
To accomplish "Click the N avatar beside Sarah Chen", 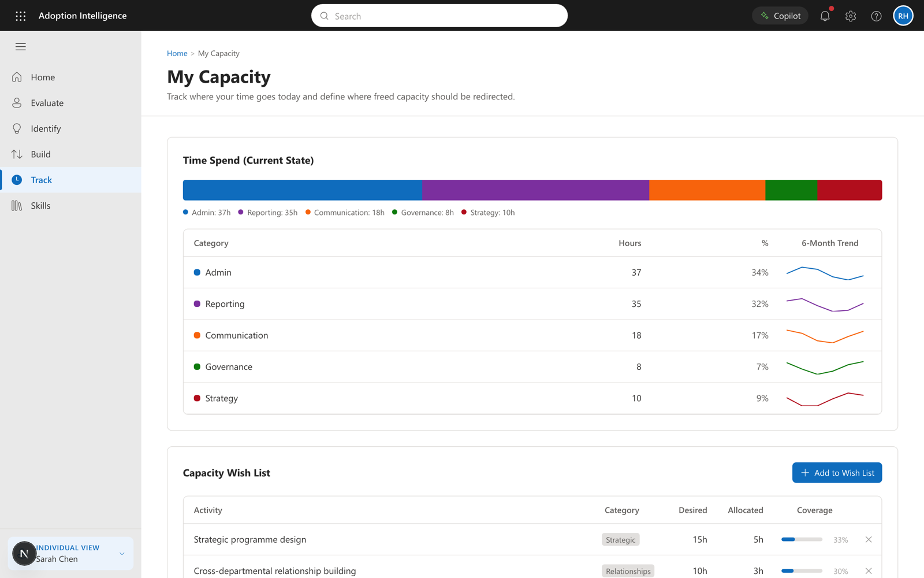I will tap(24, 554).
